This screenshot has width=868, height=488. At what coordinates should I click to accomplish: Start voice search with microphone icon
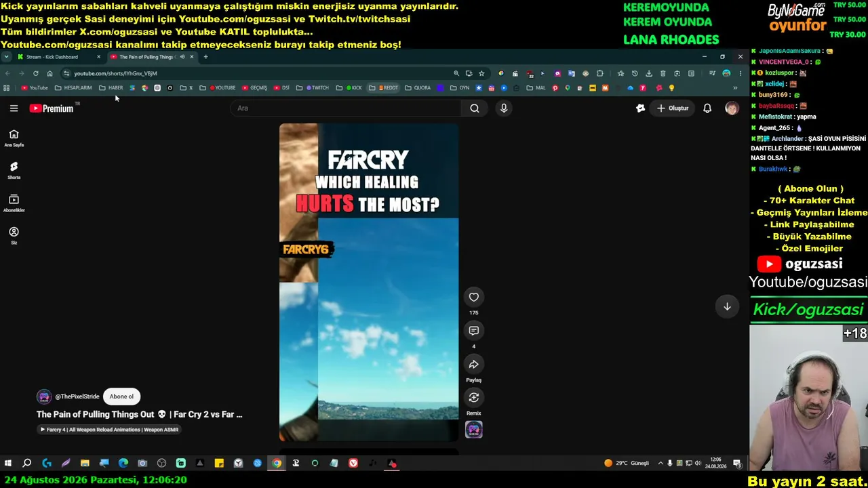pyautogui.click(x=503, y=108)
